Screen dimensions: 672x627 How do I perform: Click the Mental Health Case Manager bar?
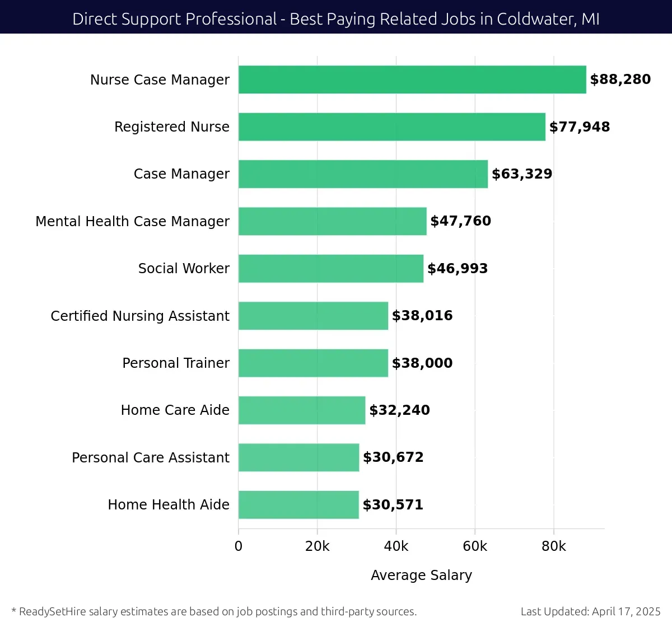pyautogui.click(x=333, y=221)
